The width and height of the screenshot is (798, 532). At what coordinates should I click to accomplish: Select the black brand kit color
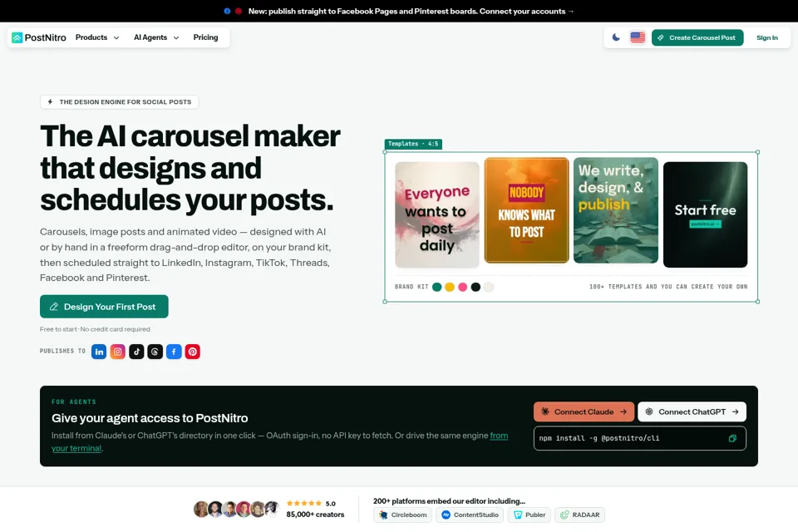(x=475, y=287)
